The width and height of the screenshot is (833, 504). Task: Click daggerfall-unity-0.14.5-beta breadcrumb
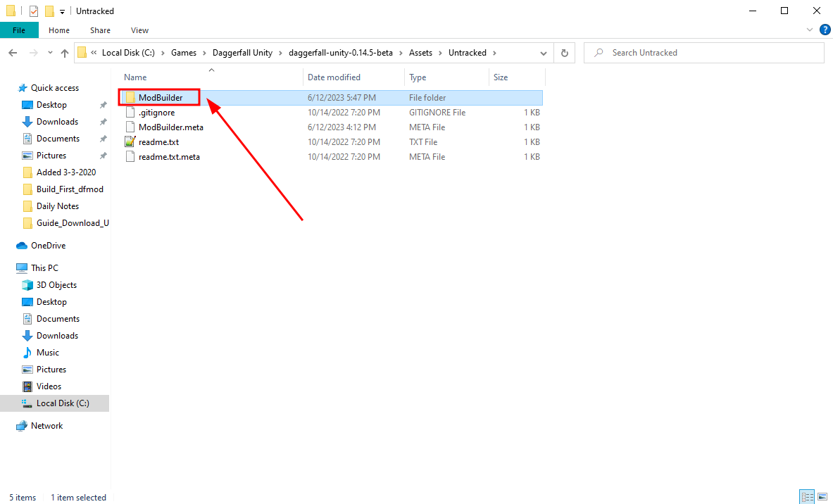pyautogui.click(x=341, y=53)
